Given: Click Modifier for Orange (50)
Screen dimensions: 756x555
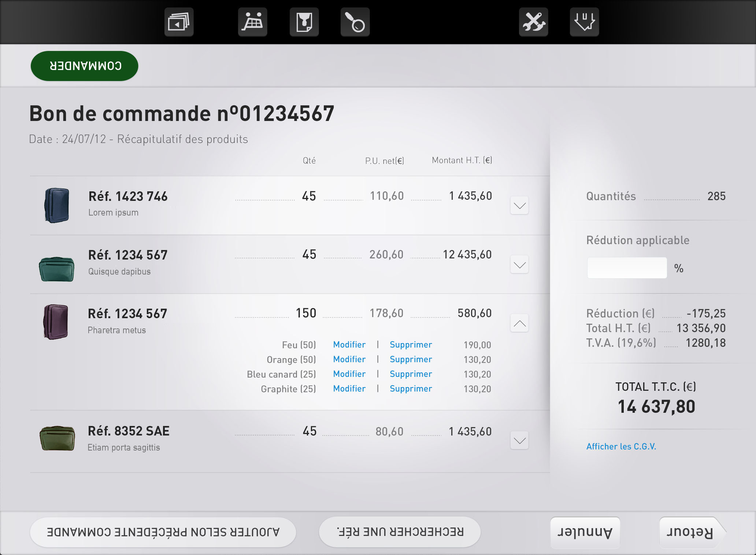Looking at the screenshot, I should [349, 359].
